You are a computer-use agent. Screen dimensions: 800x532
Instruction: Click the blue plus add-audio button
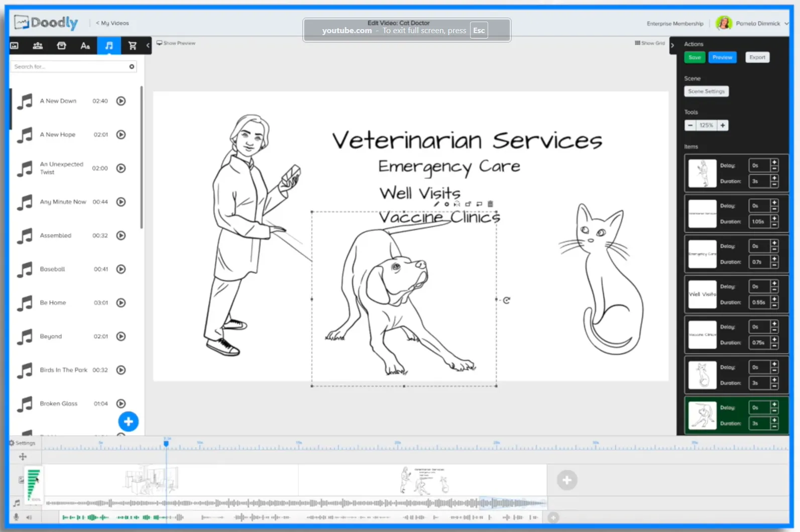pos(128,422)
